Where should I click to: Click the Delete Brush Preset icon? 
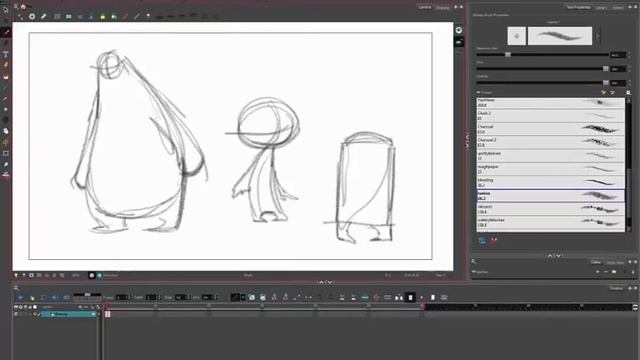[x=612, y=93]
